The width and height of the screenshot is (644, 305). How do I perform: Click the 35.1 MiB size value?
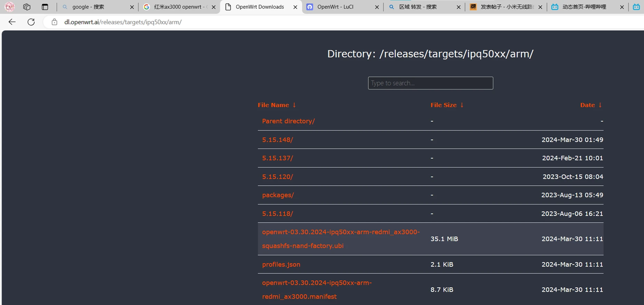(x=444, y=239)
